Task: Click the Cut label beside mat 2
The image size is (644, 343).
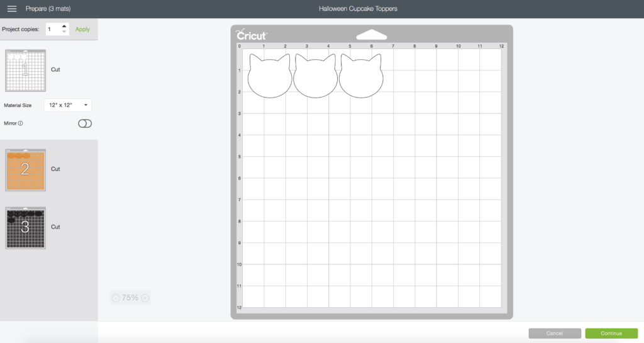Action: click(55, 169)
